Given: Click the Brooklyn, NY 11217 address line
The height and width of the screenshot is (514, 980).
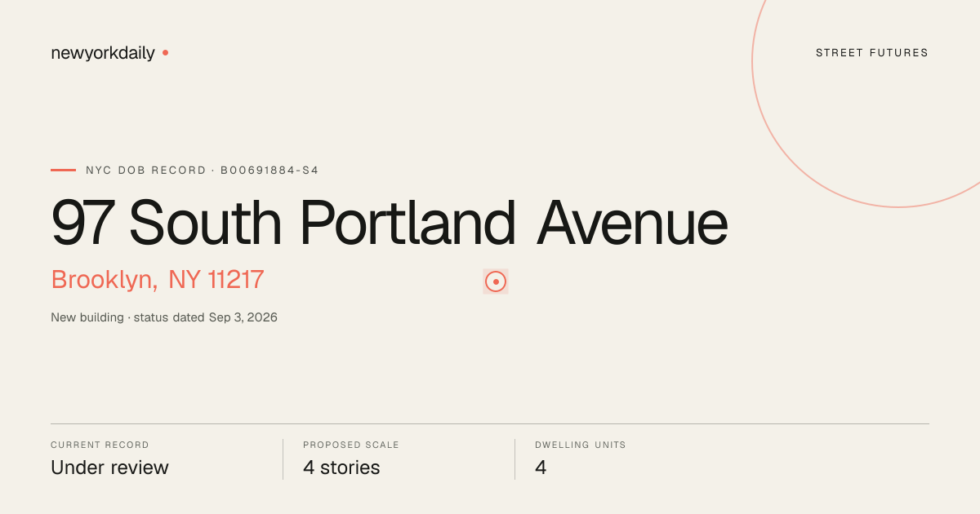Looking at the screenshot, I should [x=158, y=280].
